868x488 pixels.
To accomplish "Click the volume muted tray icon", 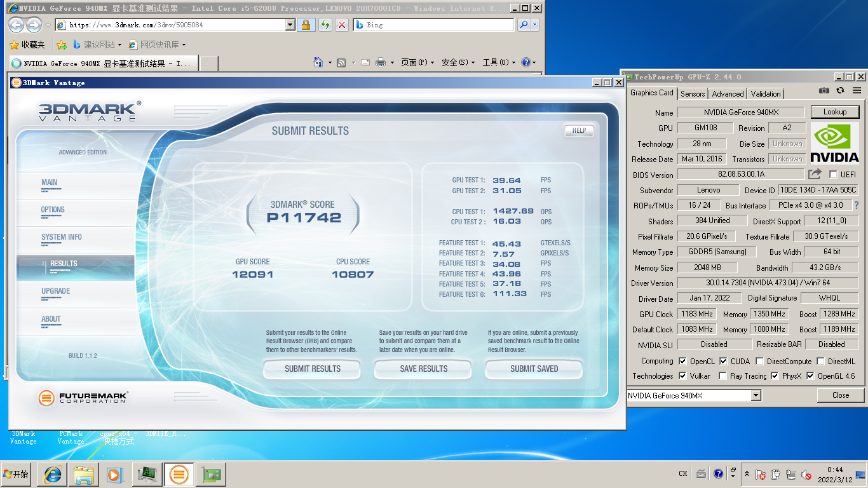I will 806,474.
